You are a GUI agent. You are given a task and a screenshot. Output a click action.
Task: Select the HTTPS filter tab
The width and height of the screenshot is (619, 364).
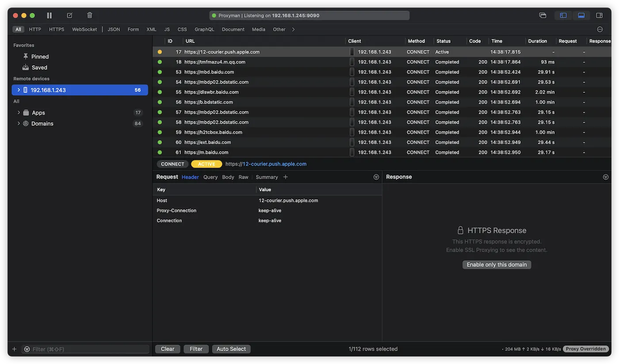57,30
